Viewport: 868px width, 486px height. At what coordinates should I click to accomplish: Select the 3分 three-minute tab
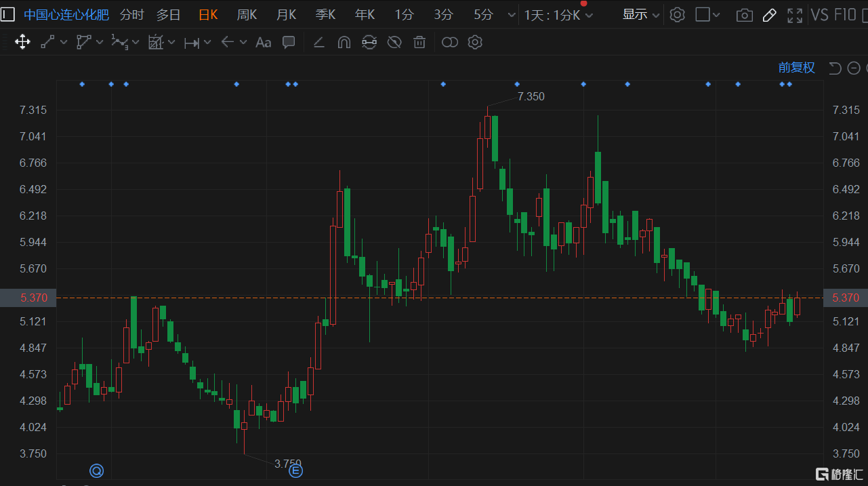(444, 14)
